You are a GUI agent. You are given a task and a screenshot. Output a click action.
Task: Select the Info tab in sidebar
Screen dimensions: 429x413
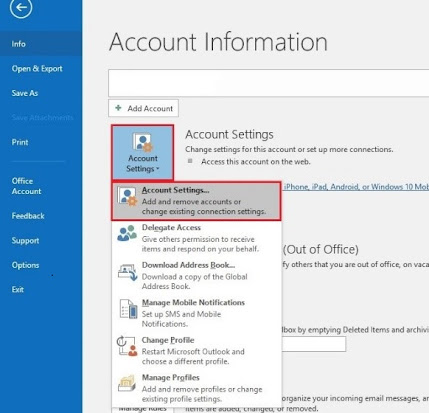(41, 44)
